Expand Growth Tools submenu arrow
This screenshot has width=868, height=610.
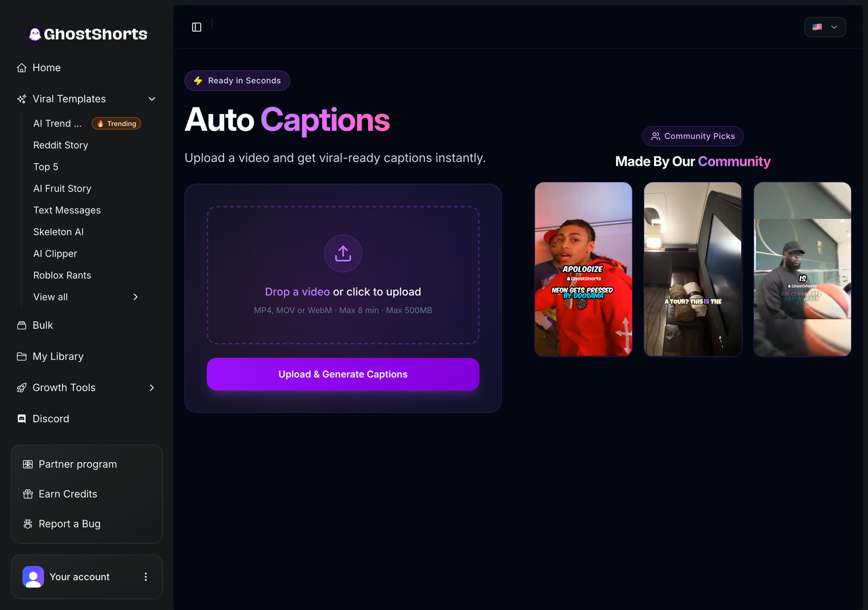click(x=152, y=388)
